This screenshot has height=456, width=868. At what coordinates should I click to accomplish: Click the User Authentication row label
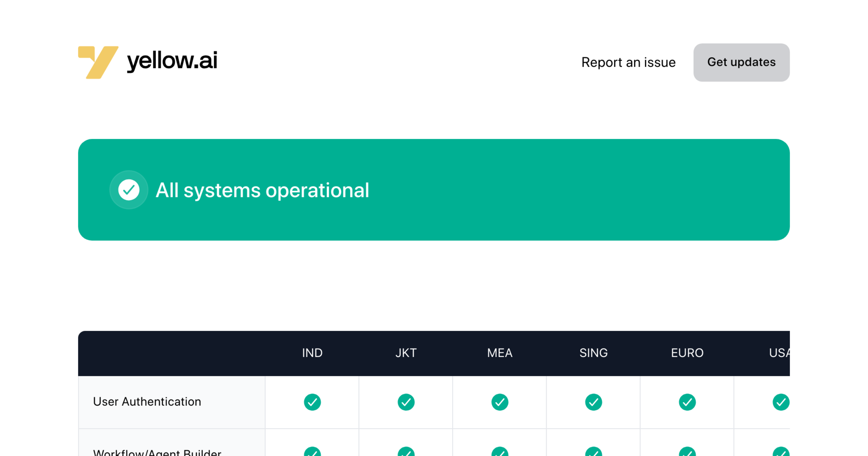tap(147, 402)
